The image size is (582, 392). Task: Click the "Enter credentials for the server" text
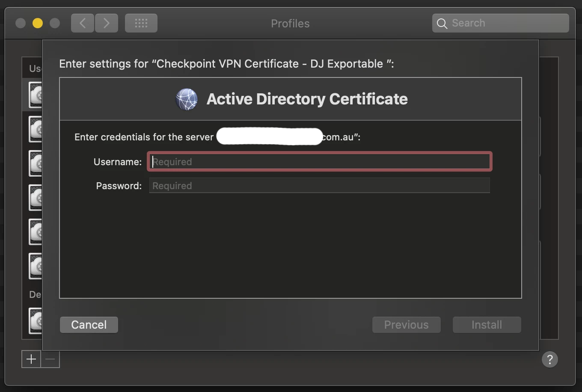coord(144,137)
